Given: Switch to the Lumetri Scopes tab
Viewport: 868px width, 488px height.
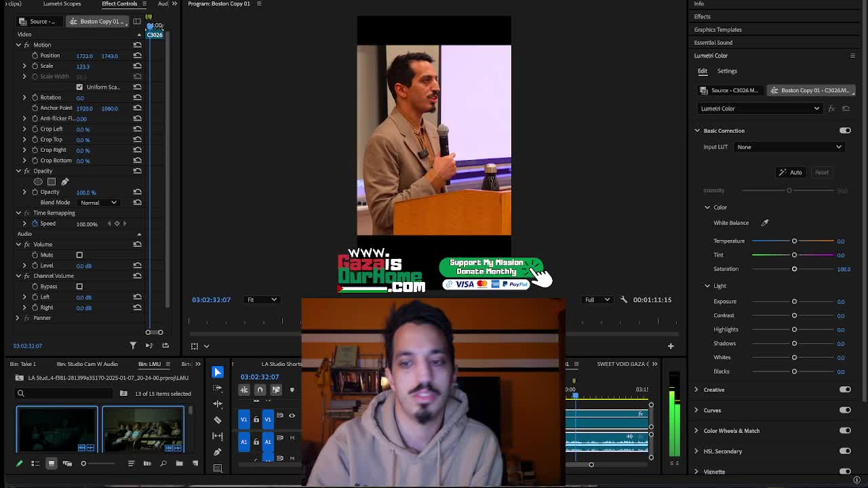Looking at the screenshot, I should pos(62,4).
